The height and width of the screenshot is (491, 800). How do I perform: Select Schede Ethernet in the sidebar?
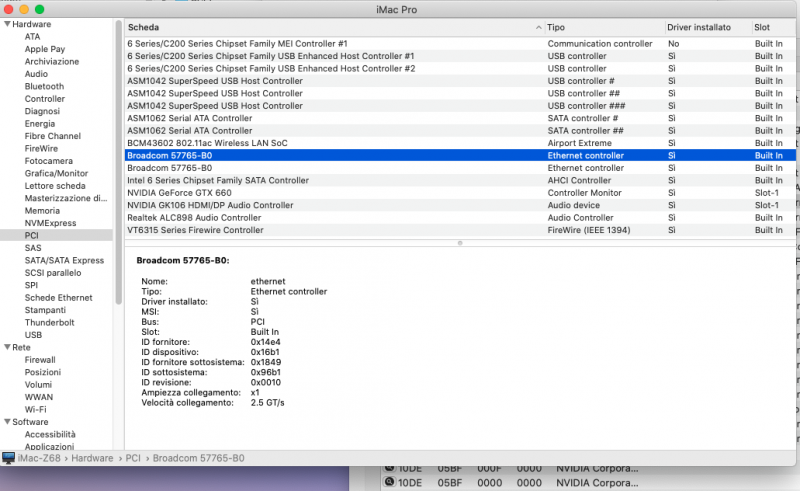[x=59, y=298]
